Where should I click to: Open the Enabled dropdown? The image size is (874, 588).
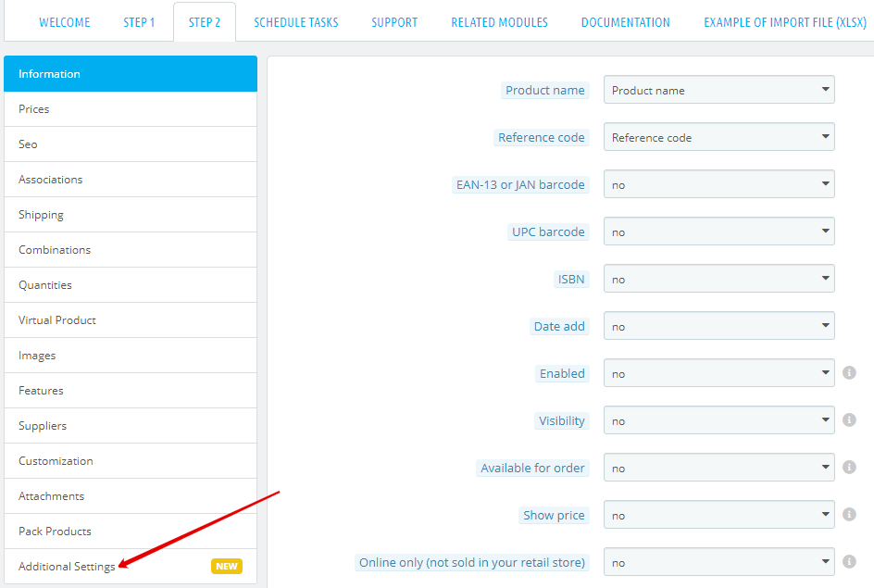coord(719,373)
